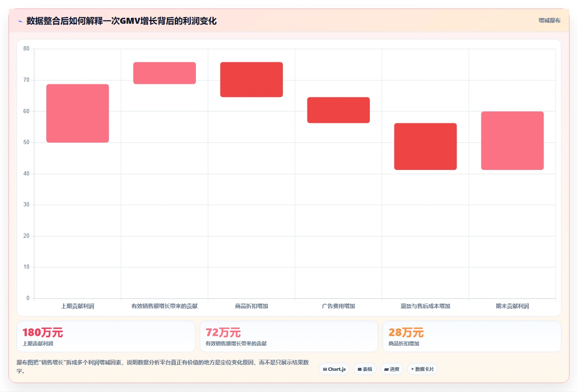Click the y-axis value 10

(x=26, y=267)
